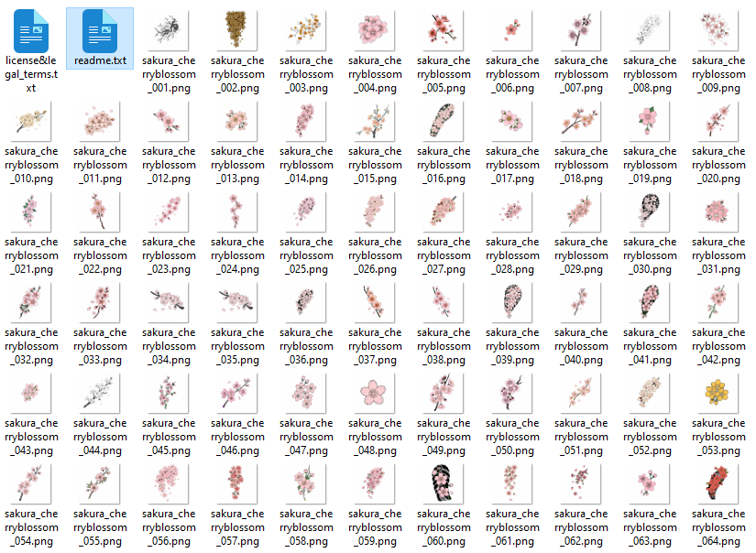Viewport: 756px width, 553px height.
Task: Select sakura_cherryblossom_048.png large pink flower
Action: (374, 394)
